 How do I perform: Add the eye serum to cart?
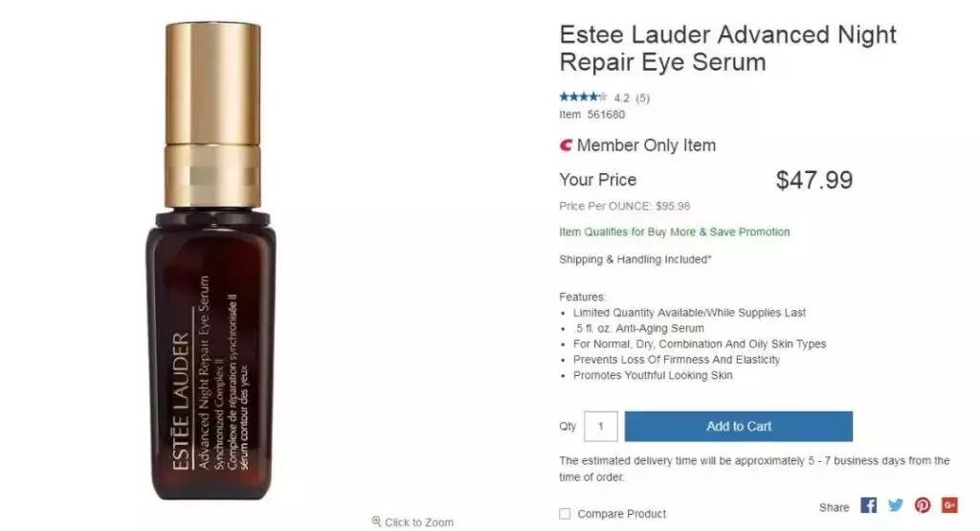tap(738, 426)
